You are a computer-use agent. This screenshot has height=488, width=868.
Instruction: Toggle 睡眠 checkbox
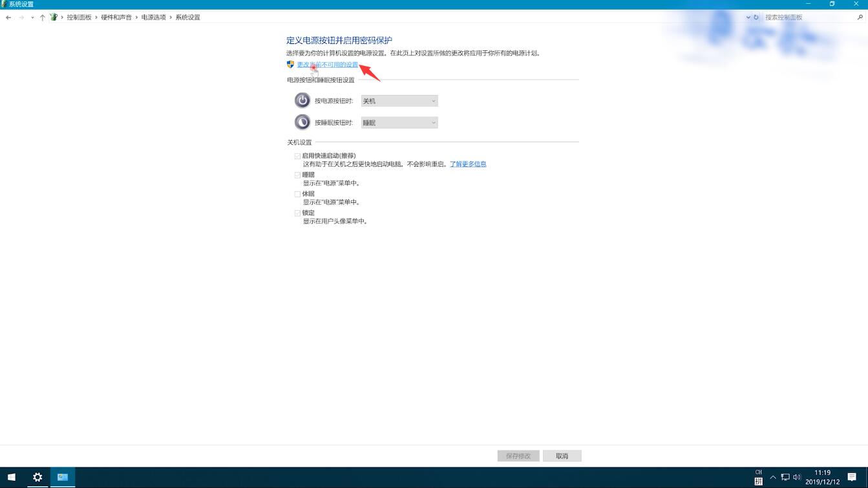[297, 175]
